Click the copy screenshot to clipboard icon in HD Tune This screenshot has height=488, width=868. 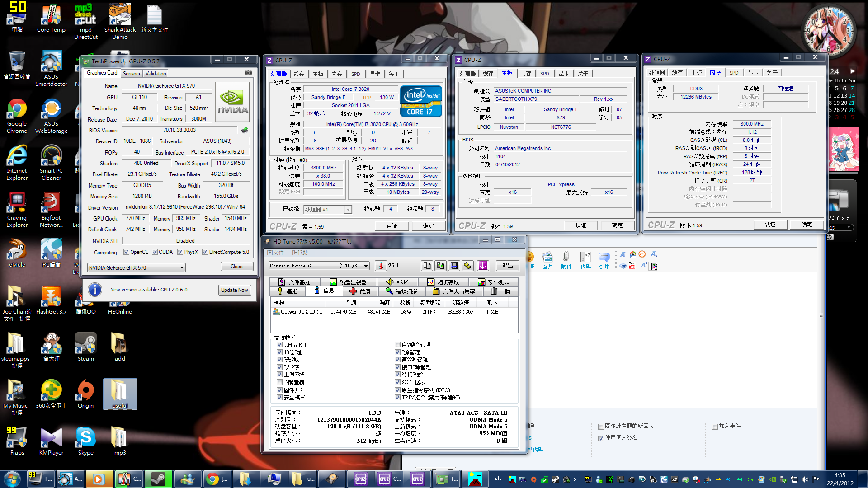click(x=441, y=266)
